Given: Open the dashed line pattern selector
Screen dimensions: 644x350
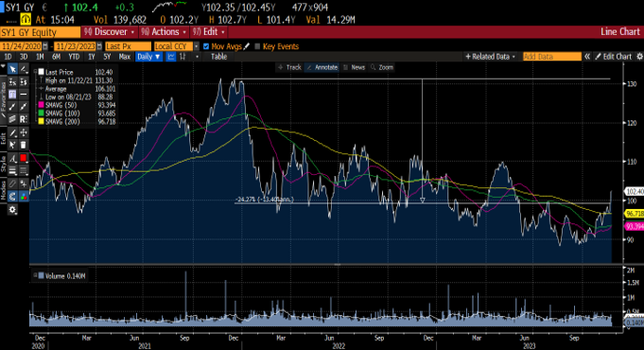Looking at the screenshot, I should [24, 170].
